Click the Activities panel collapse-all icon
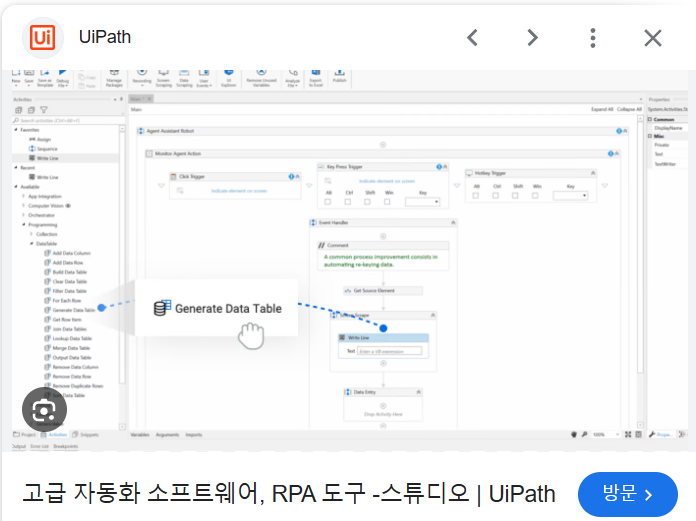The width and height of the screenshot is (696, 521). click(x=31, y=110)
